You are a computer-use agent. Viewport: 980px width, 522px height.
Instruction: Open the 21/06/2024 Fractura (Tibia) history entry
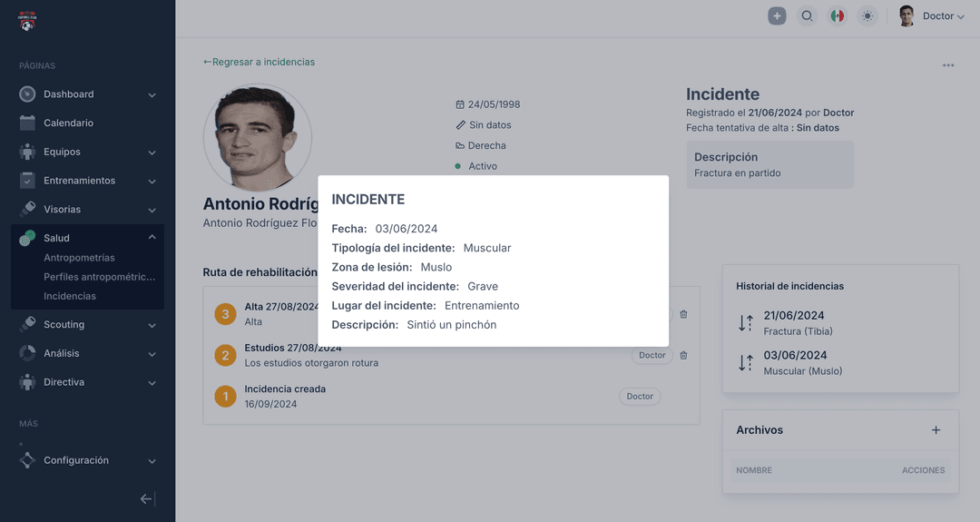click(799, 322)
